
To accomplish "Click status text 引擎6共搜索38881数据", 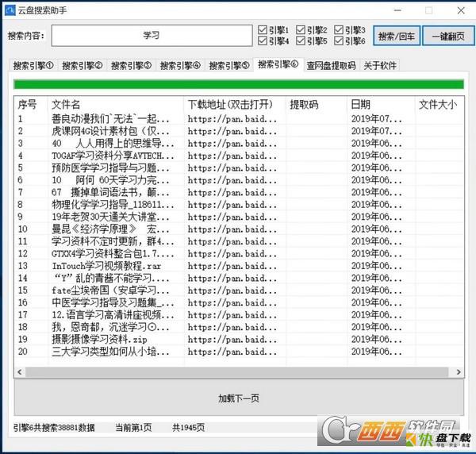I will click(54, 428).
